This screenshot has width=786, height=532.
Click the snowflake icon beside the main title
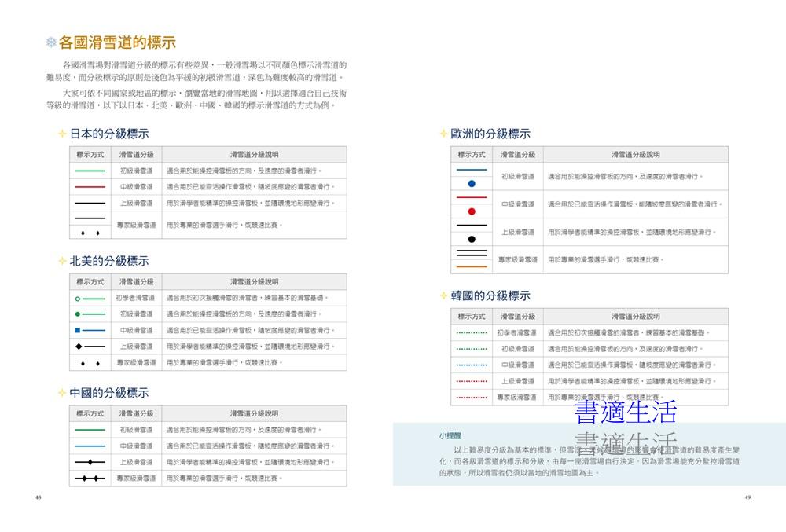pyautogui.click(x=50, y=42)
